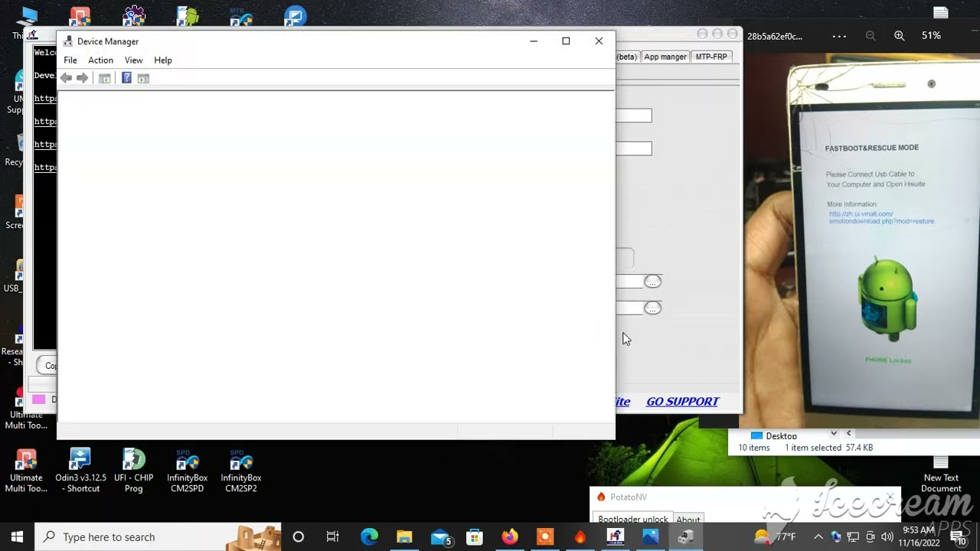Click the zoom in magnifier in Photos
This screenshot has width=980, height=551.
pyautogui.click(x=899, y=36)
